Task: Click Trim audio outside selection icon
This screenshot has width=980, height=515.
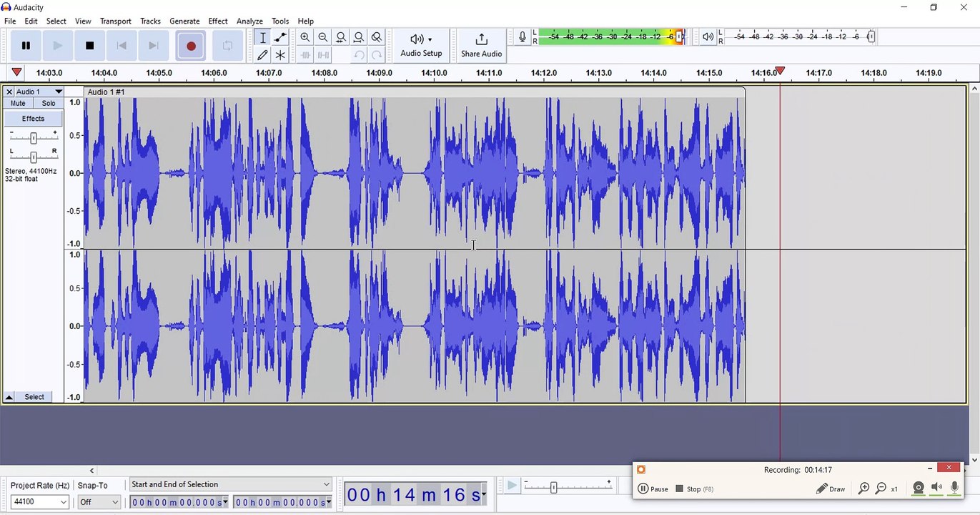Action: (x=305, y=55)
